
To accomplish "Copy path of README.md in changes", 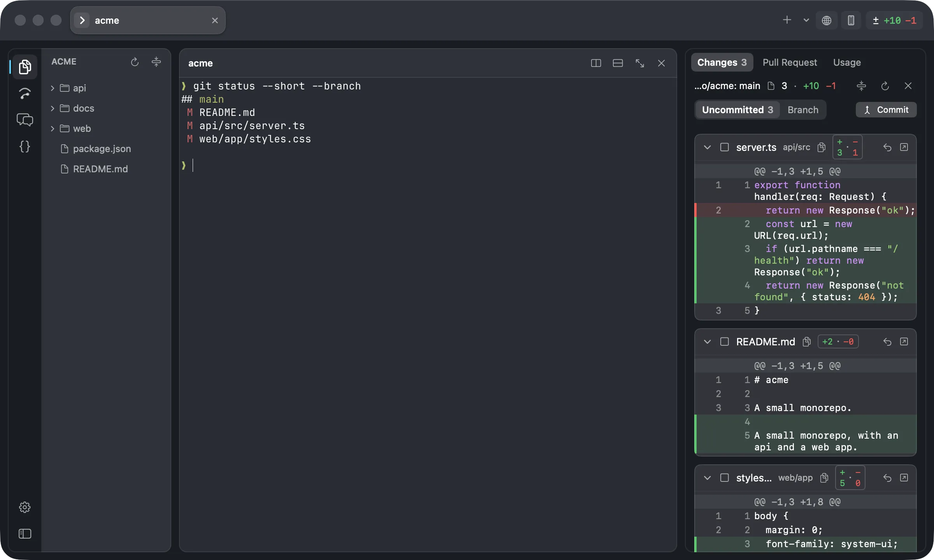I will (807, 341).
